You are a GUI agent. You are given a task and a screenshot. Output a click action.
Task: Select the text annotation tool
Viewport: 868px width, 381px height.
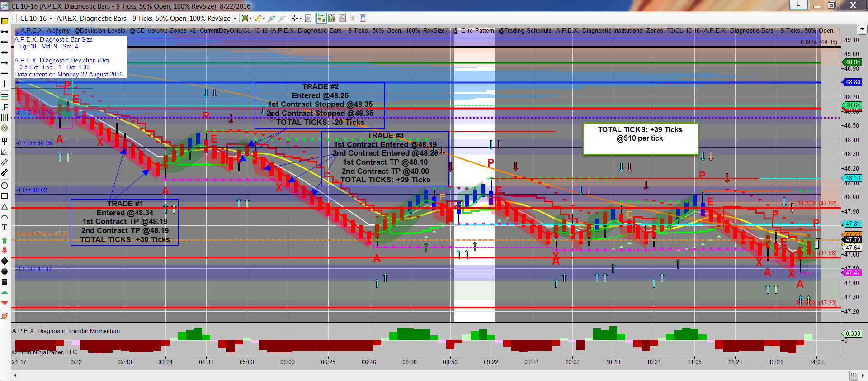click(x=5, y=227)
